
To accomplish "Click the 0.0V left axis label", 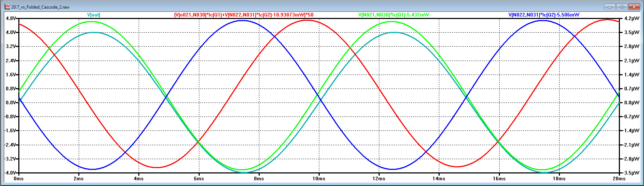I will [x=11, y=102].
